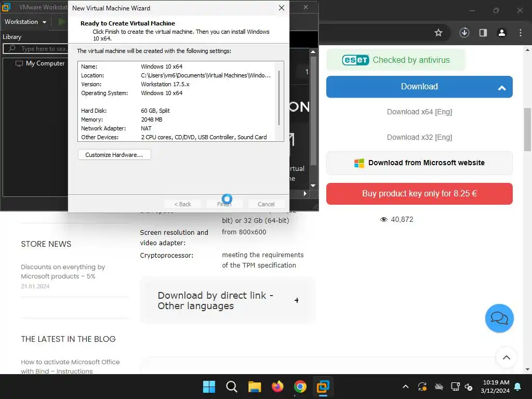
Task: Click the VMware pane scroll down arrow
Action: (313, 185)
